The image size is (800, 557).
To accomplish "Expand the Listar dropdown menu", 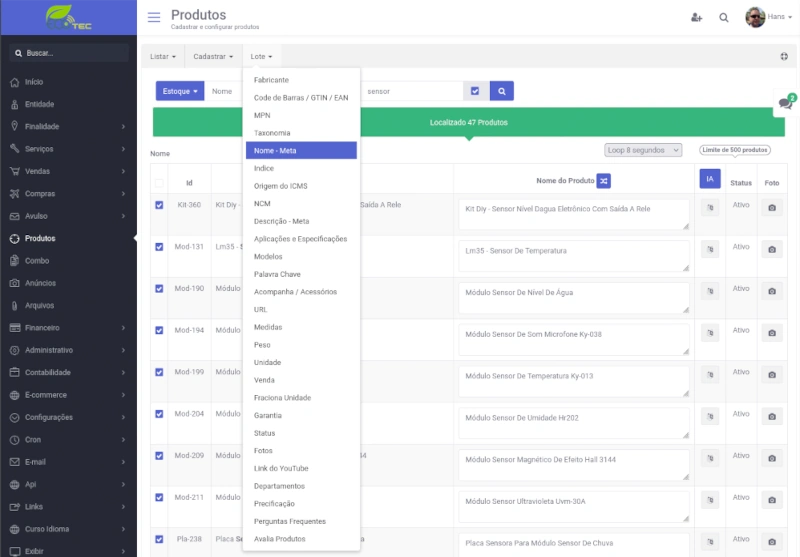I will [162, 57].
